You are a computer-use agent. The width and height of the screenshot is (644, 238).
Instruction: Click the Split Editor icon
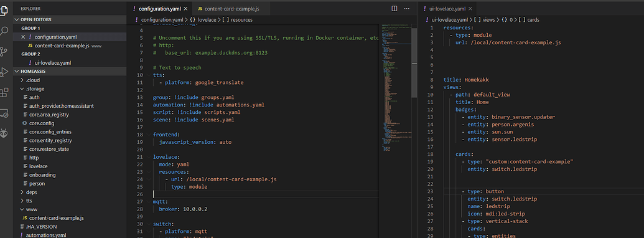click(x=394, y=8)
